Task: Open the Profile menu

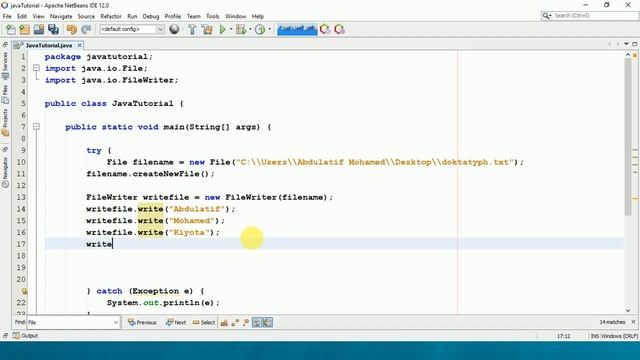Action: (173, 16)
